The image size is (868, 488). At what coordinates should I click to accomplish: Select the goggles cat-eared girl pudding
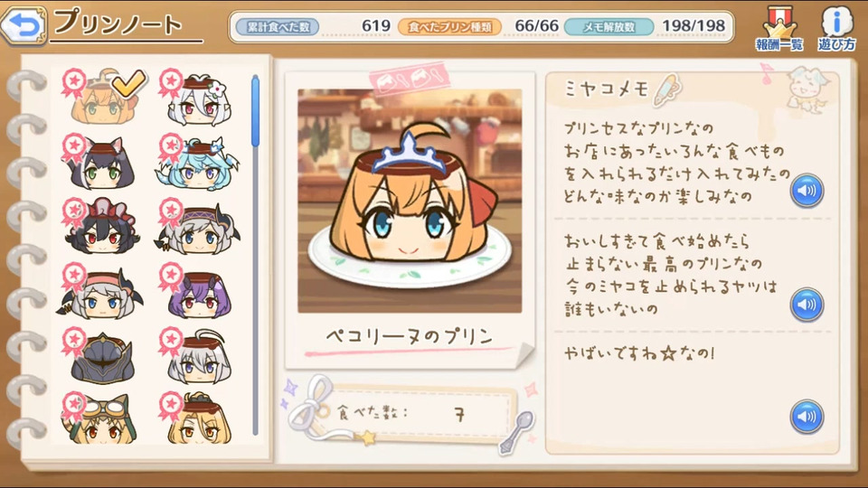click(101, 418)
